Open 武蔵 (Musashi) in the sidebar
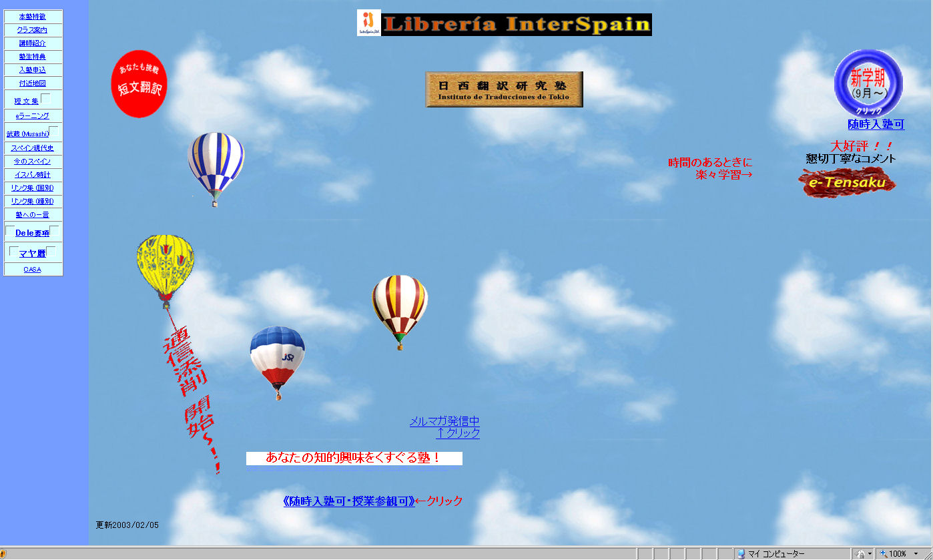 tap(27, 134)
